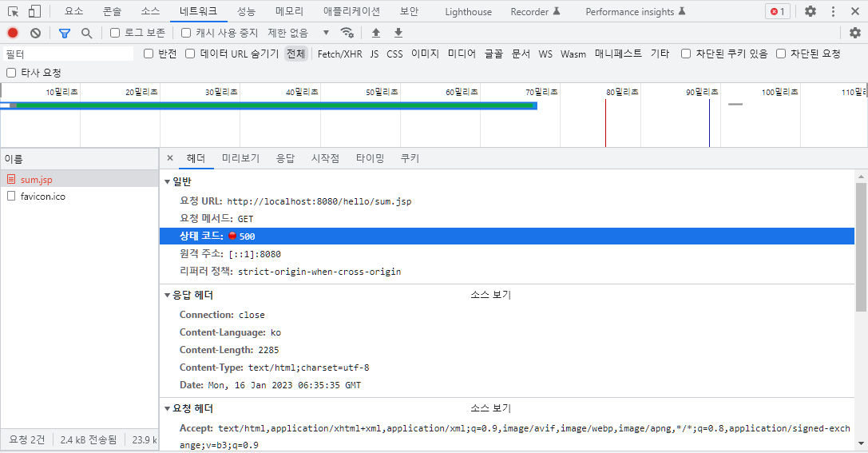Open network conditions wifi icon

(x=347, y=33)
